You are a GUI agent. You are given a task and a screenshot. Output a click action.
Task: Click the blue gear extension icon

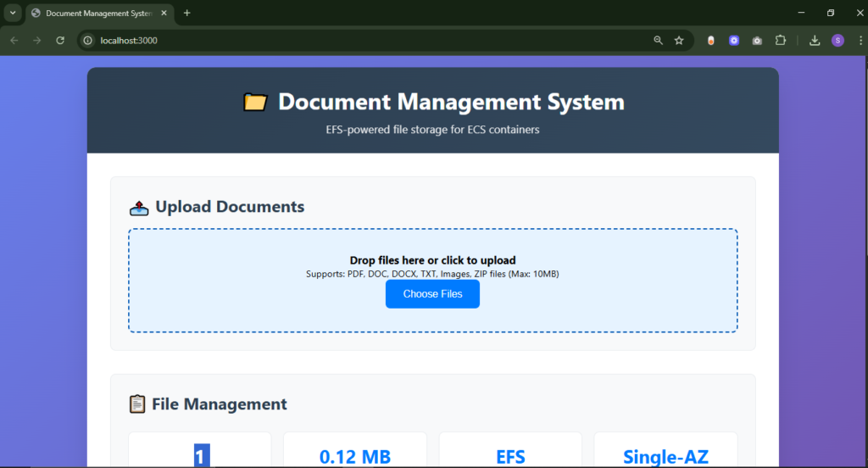[x=734, y=41]
